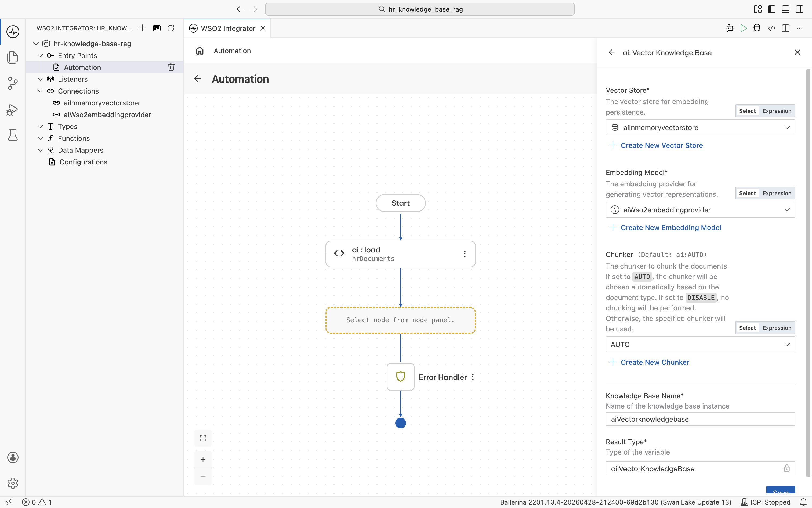
Task: Open the Manage settings gear icon
Action: [x=13, y=483]
